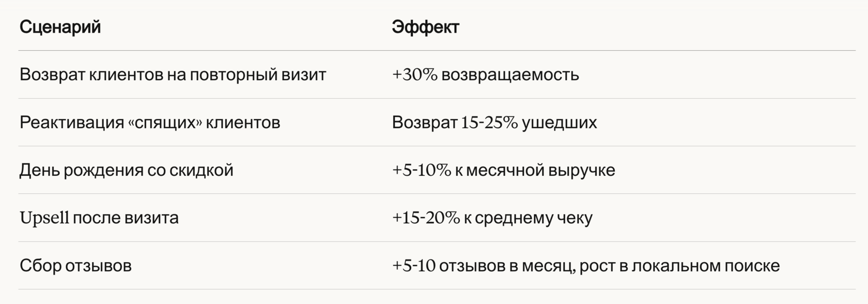This screenshot has height=304, width=868.
Task: Click the +30% возвращаемость cell
Action: coord(485,74)
